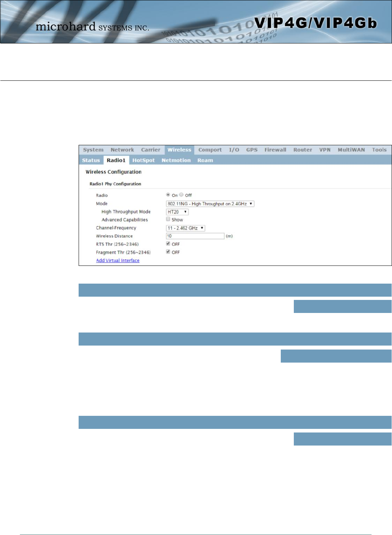Open the Carrier menu tab
The image size is (392, 535).
tap(151, 150)
